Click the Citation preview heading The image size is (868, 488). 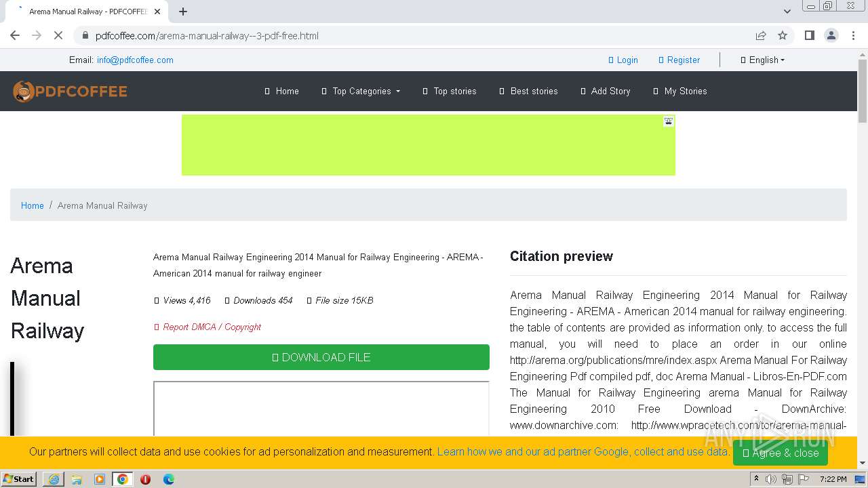click(x=561, y=256)
